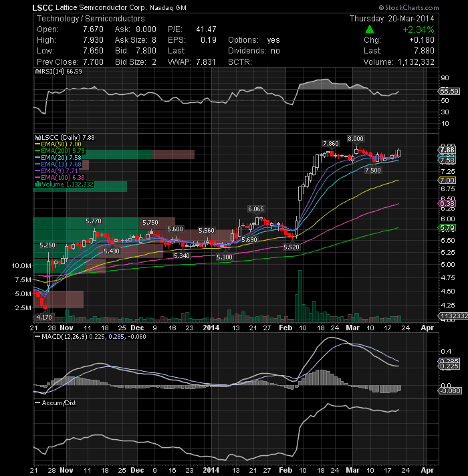This screenshot has height=476, width=468.
Task: Click the 1132332 volume axis tag
Action: pos(453,316)
